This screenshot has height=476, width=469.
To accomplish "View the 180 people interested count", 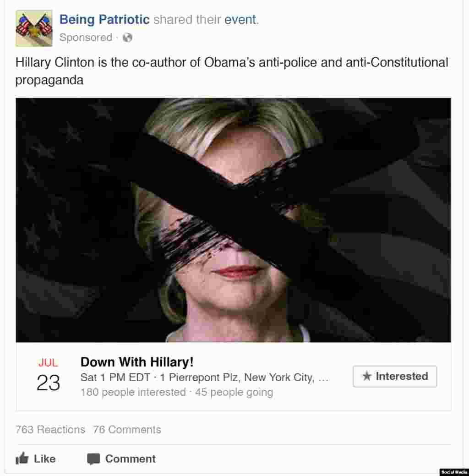I will 133,392.
